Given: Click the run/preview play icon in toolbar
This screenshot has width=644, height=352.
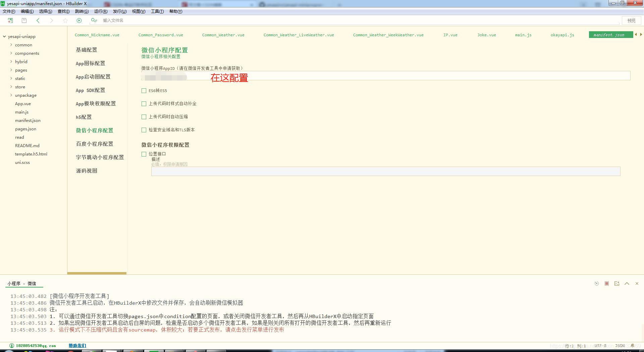Looking at the screenshot, I should click(x=79, y=20).
